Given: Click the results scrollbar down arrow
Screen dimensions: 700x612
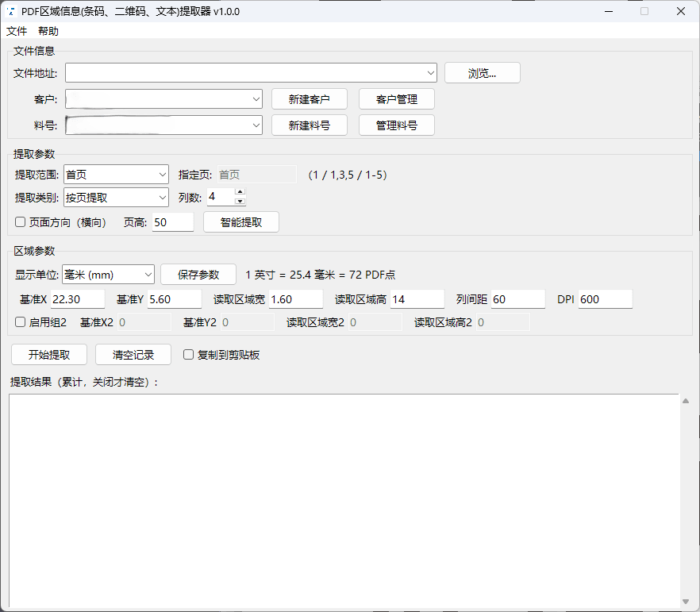Looking at the screenshot, I should [686, 602].
